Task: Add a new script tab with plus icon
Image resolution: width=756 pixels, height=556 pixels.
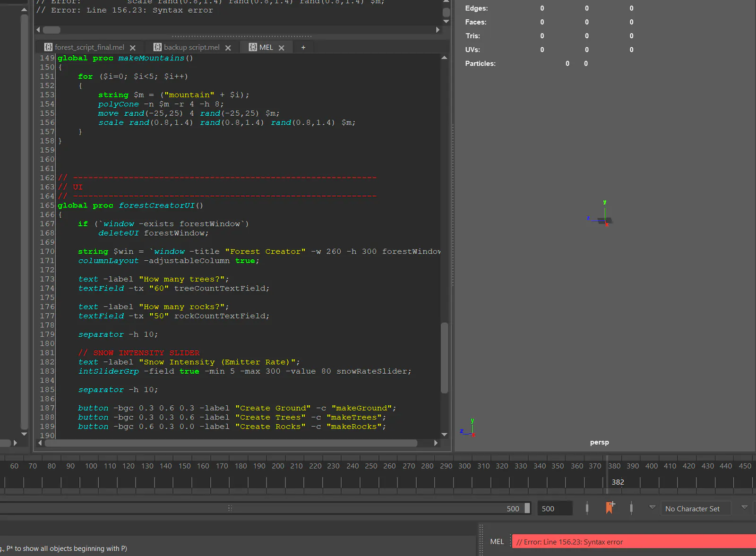Action: [303, 47]
